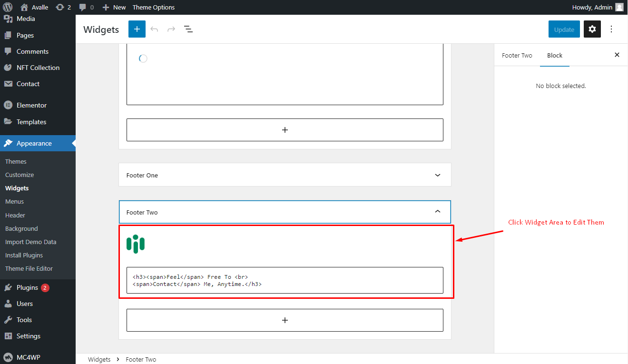Switch to the Footer Two sidebar tab
Viewport: 628px width, 364px height.
pyautogui.click(x=517, y=55)
